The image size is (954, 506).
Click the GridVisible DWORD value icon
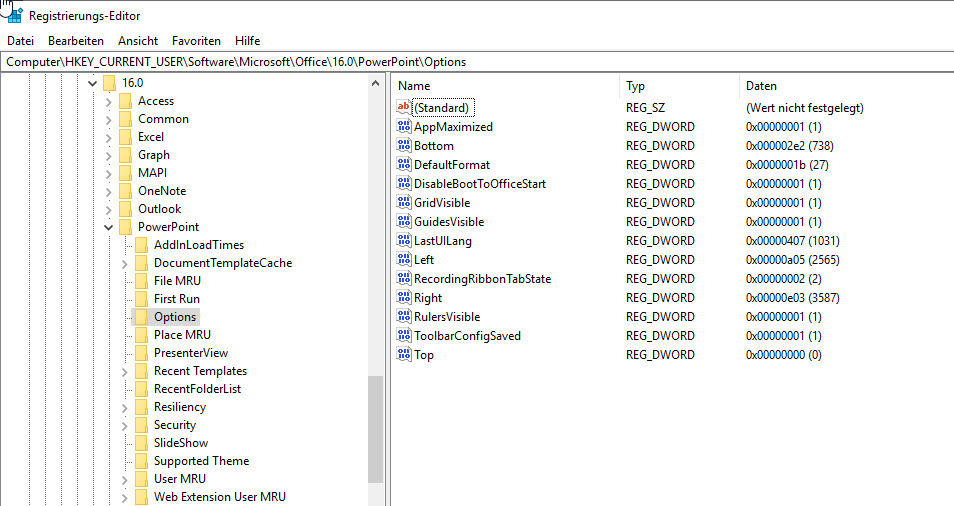point(403,203)
